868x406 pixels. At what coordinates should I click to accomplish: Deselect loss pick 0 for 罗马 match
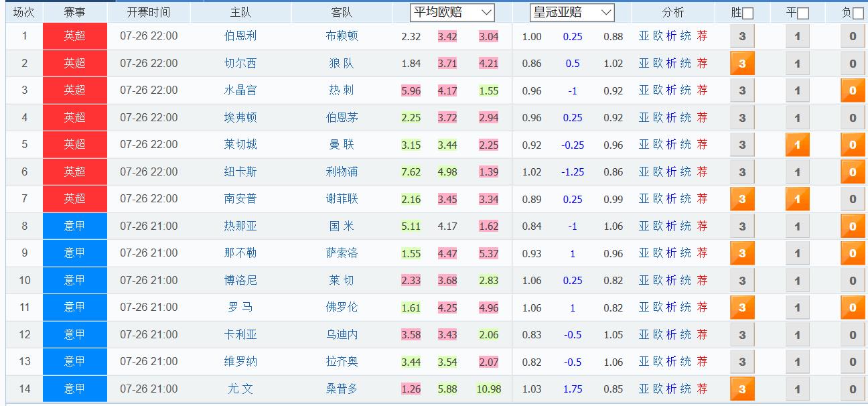[x=853, y=308]
